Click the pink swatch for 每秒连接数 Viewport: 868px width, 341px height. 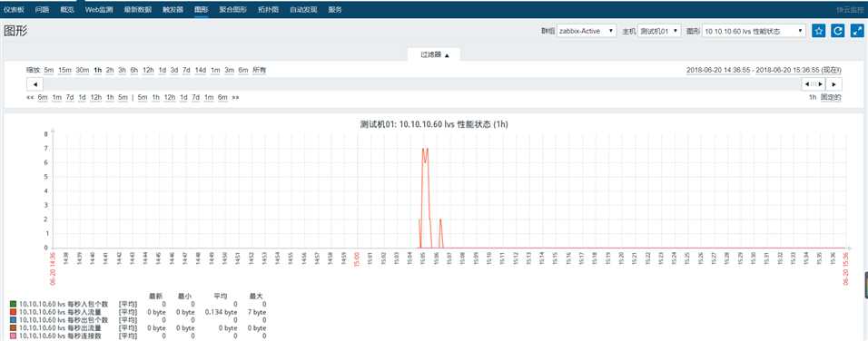[13, 336]
